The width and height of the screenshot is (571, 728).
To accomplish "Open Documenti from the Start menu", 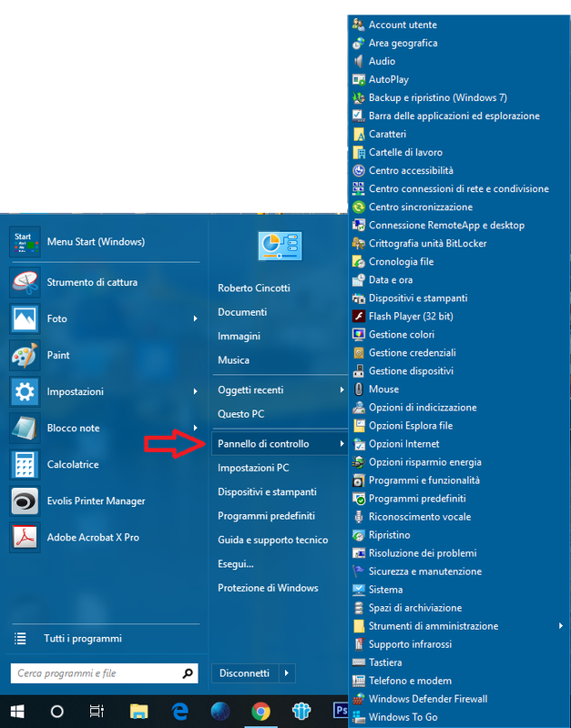I will click(242, 312).
